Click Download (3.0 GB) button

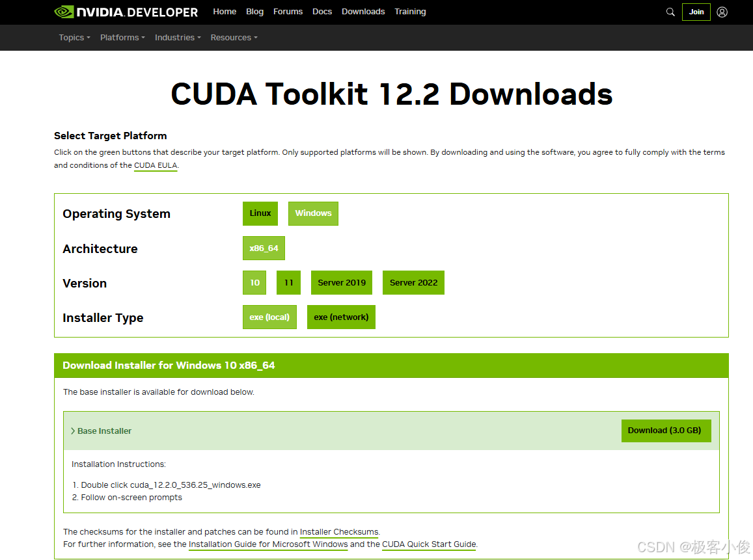(666, 431)
